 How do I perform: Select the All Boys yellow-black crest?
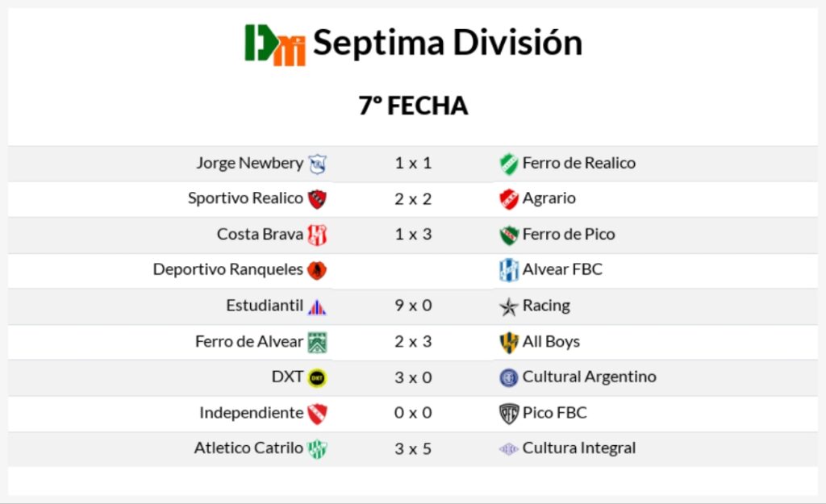pos(509,343)
